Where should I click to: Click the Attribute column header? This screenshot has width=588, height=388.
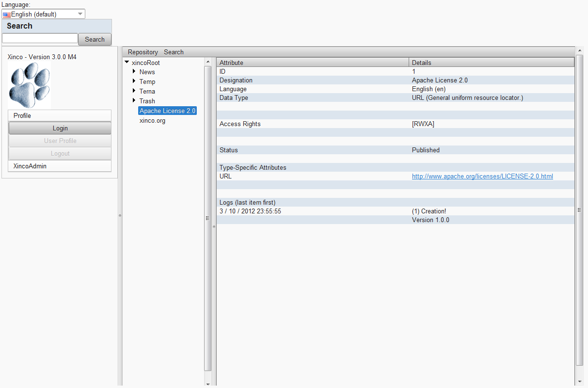(x=313, y=63)
